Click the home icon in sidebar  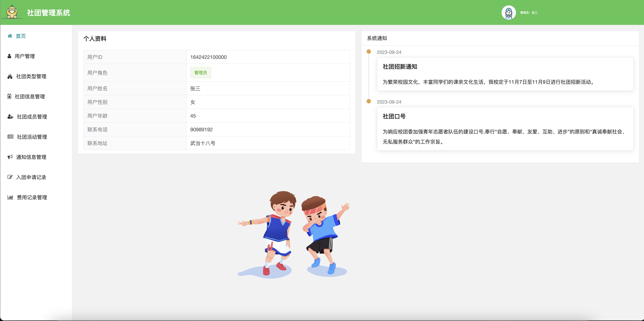(10, 36)
